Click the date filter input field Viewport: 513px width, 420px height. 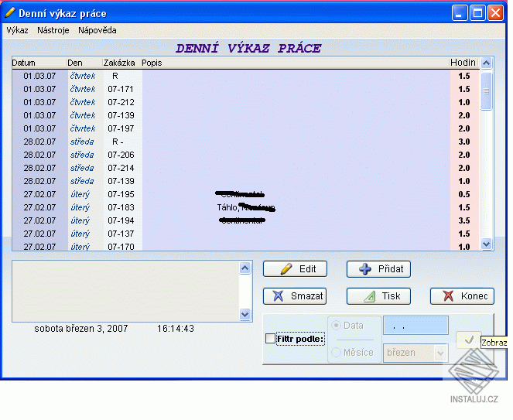click(x=416, y=326)
